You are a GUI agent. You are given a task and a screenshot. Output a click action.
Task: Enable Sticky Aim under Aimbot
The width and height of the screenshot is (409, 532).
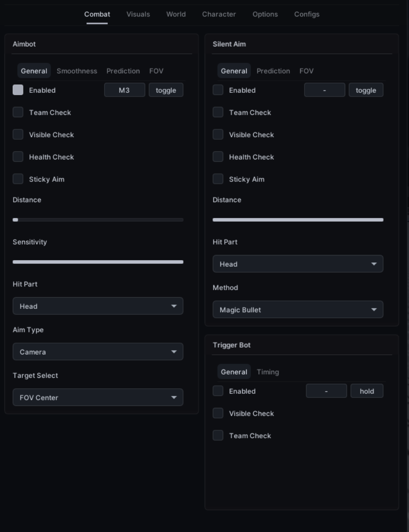pos(18,179)
